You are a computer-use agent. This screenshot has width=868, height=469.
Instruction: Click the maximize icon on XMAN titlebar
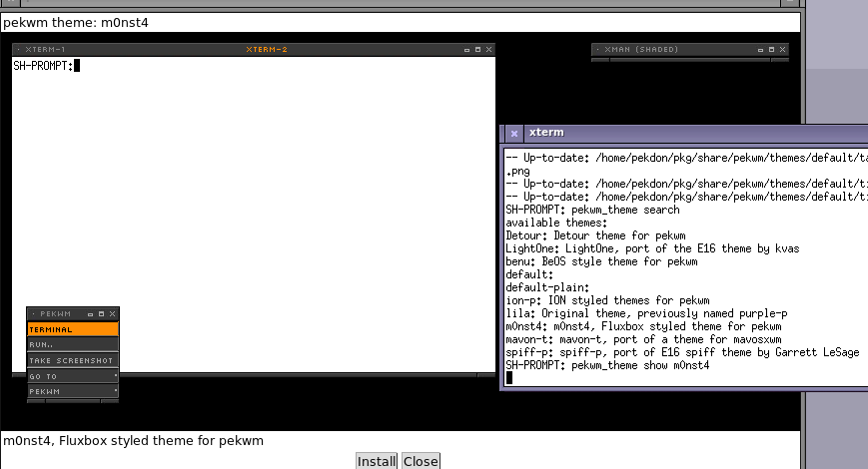(x=772, y=50)
